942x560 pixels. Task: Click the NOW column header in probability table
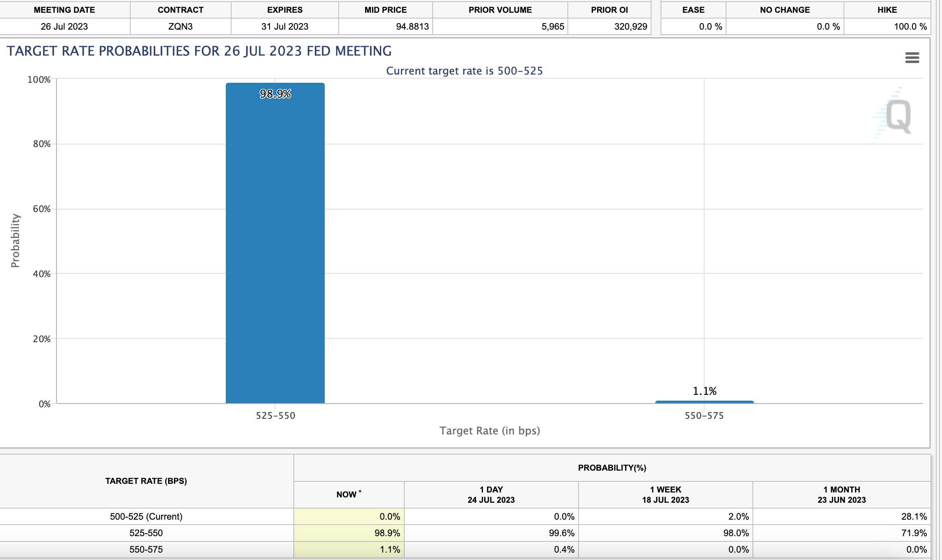coord(348,494)
